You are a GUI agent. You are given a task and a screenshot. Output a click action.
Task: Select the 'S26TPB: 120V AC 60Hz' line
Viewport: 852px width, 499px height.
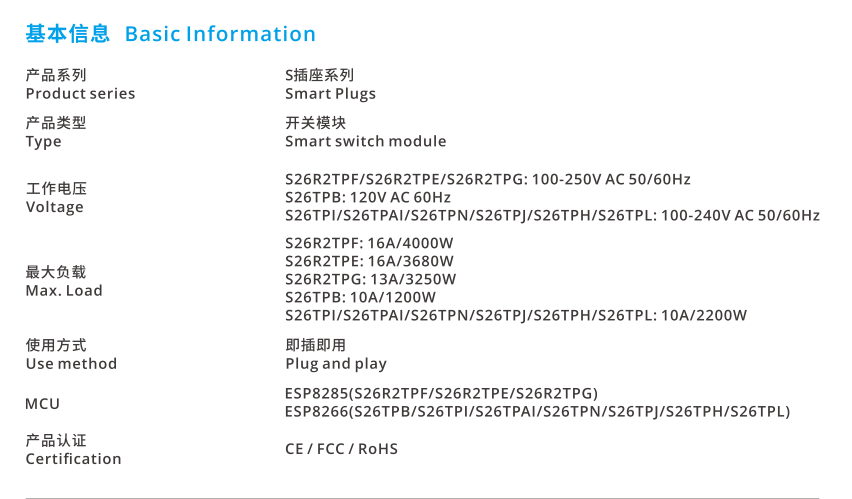368,197
